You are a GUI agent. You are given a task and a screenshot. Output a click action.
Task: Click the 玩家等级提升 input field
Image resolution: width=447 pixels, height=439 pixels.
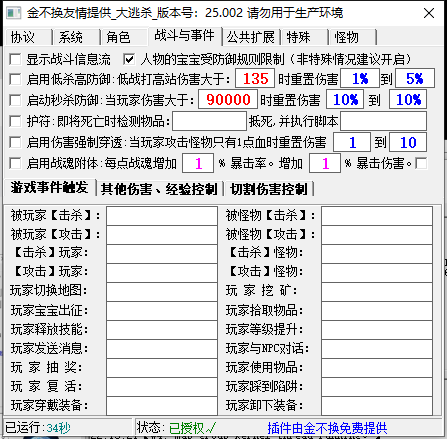(377, 330)
